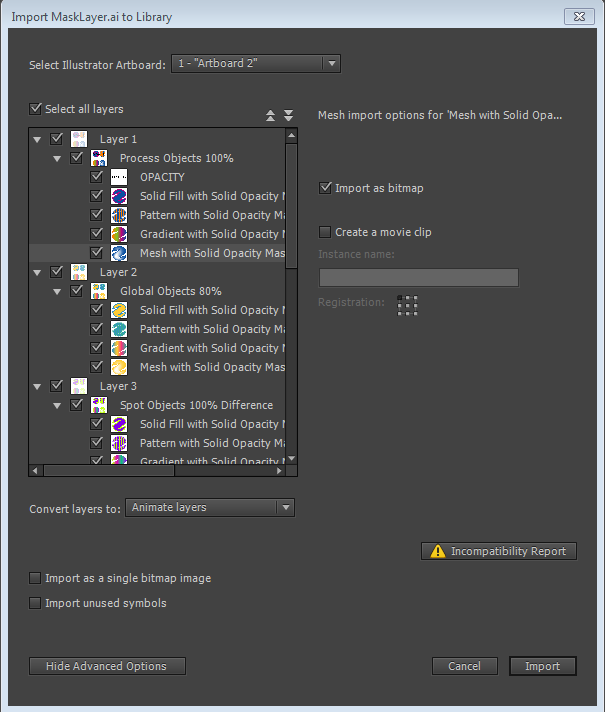Click the warning icon on Incompatibility Report
Image resolution: width=605 pixels, height=712 pixels.
pyautogui.click(x=437, y=551)
